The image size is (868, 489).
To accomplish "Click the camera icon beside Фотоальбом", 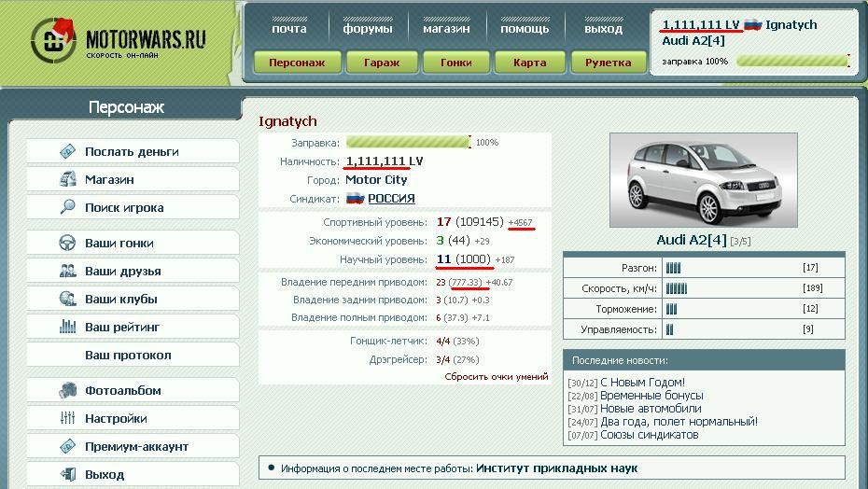I will click(67, 390).
